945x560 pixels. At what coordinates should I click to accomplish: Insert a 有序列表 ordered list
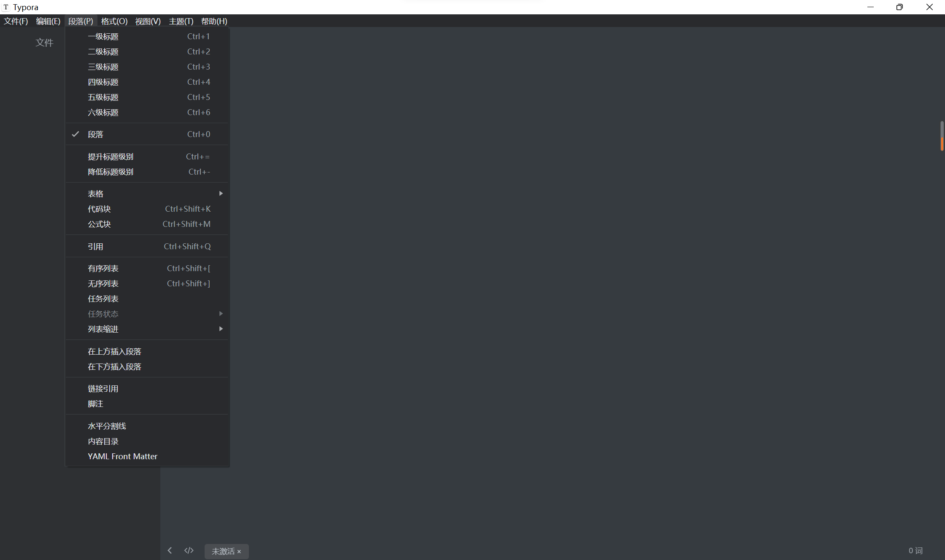click(x=147, y=268)
